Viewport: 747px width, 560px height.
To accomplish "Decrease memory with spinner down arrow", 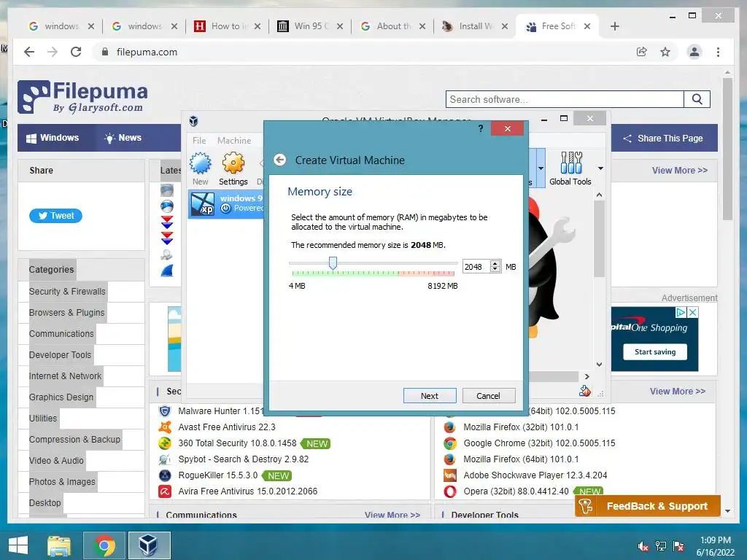I will (495, 270).
